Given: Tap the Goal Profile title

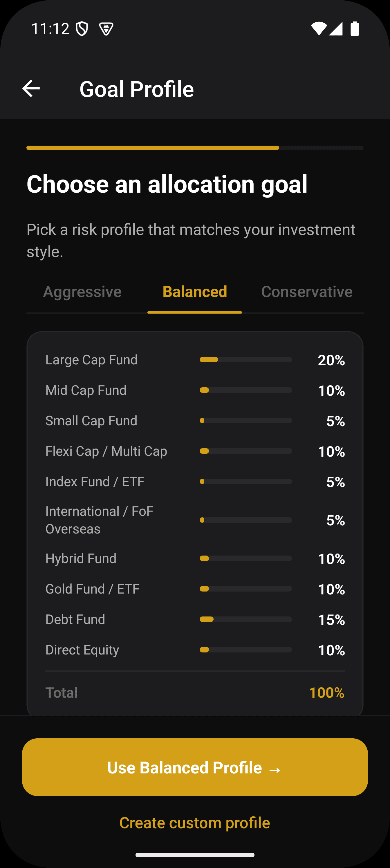Looking at the screenshot, I should [x=136, y=89].
